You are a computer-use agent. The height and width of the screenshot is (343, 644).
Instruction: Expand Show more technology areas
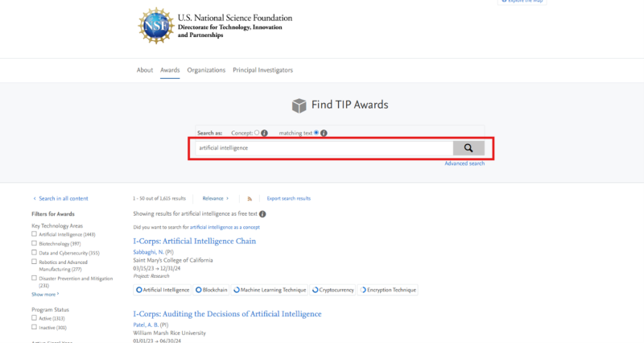pyautogui.click(x=45, y=295)
